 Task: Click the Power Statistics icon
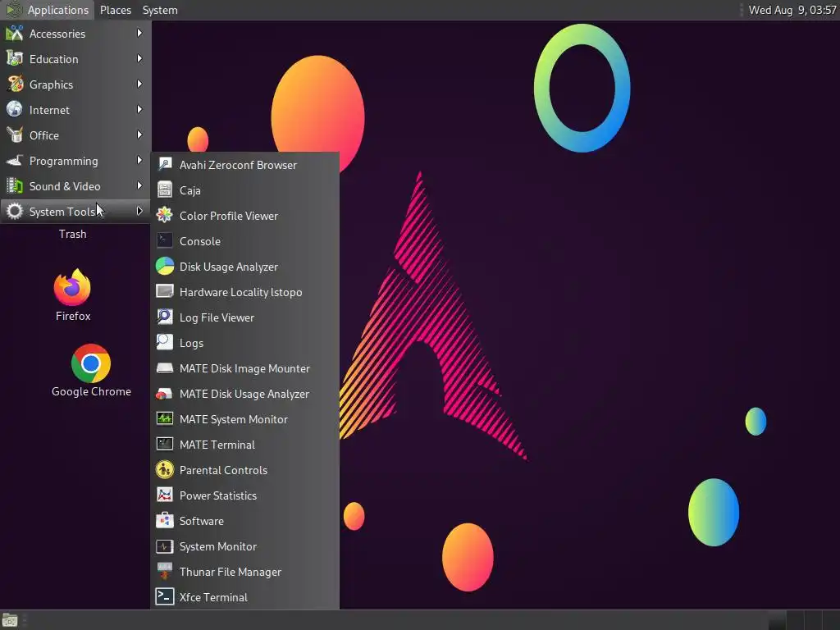pos(164,495)
